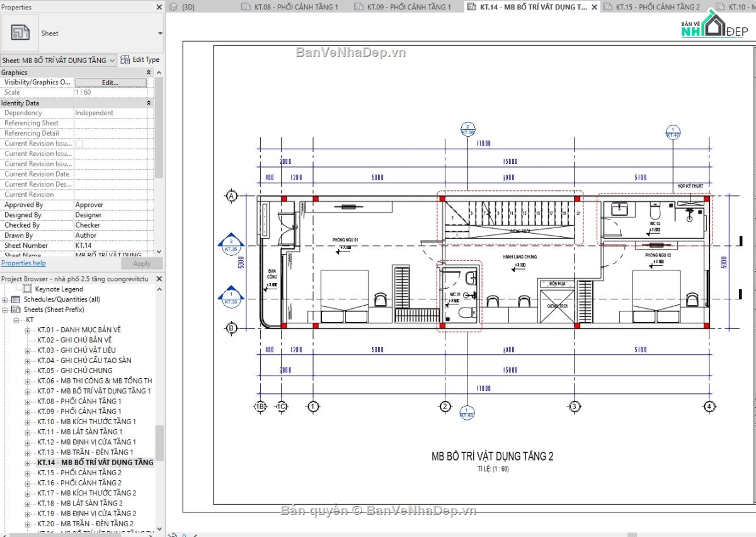This screenshot has width=756, height=537.
Task: Select KT.04 - GHI CHÚ CẤU TẠO SÀN
Action: click(x=84, y=361)
